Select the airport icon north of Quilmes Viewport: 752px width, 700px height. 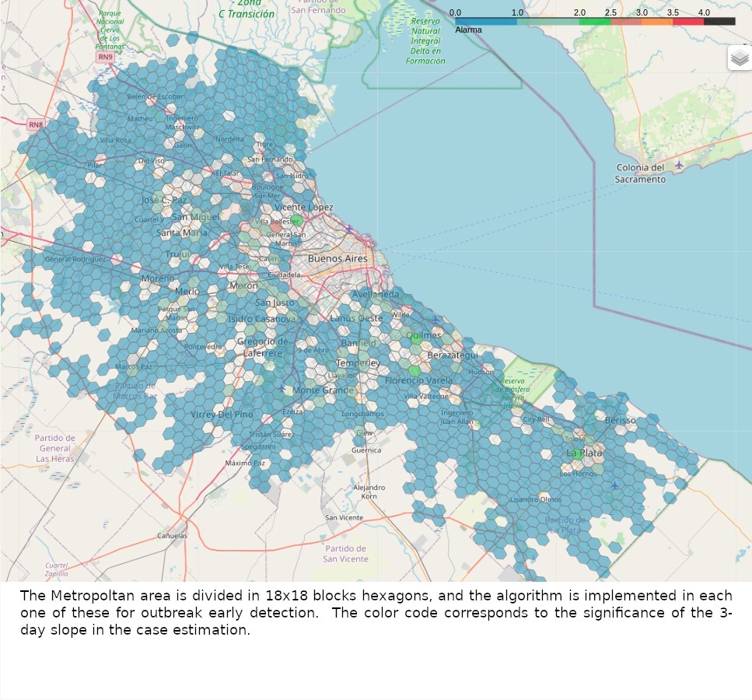435,320
